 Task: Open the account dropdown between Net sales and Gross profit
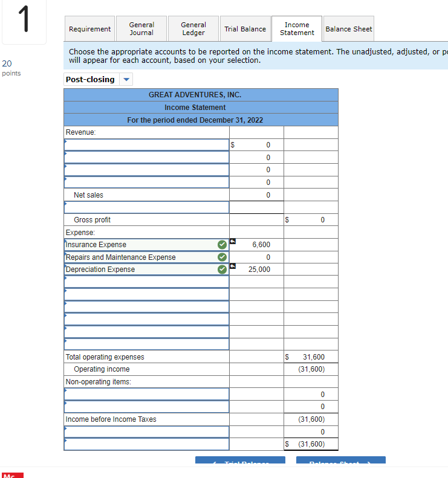click(x=146, y=207)
